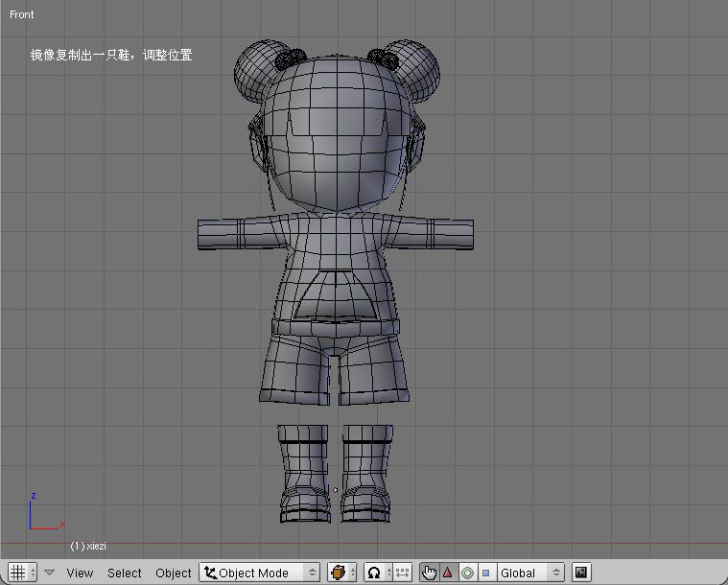728x585 pixels.
Task: Collapse the header menus triangle
Action: click(x=49, y=573)
